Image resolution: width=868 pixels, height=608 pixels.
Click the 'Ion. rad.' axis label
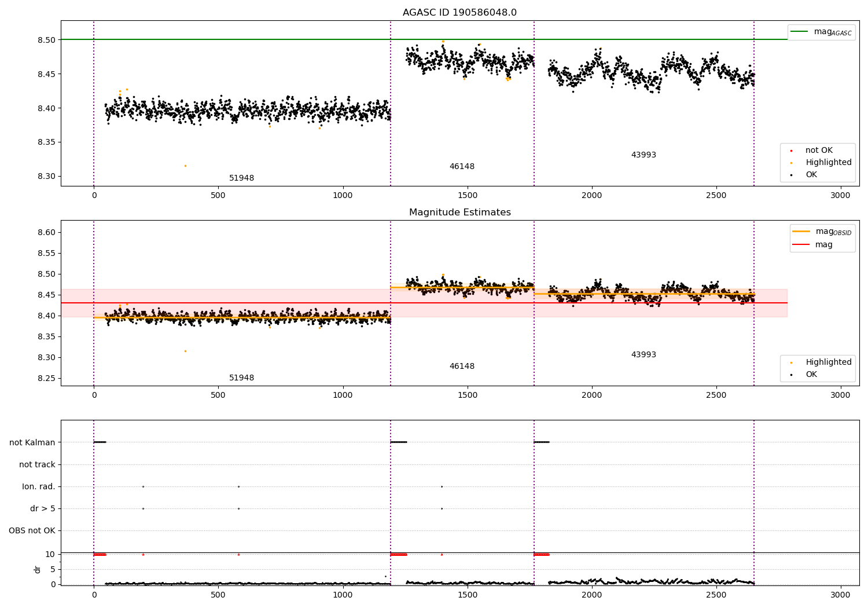[x=39, y=486]
